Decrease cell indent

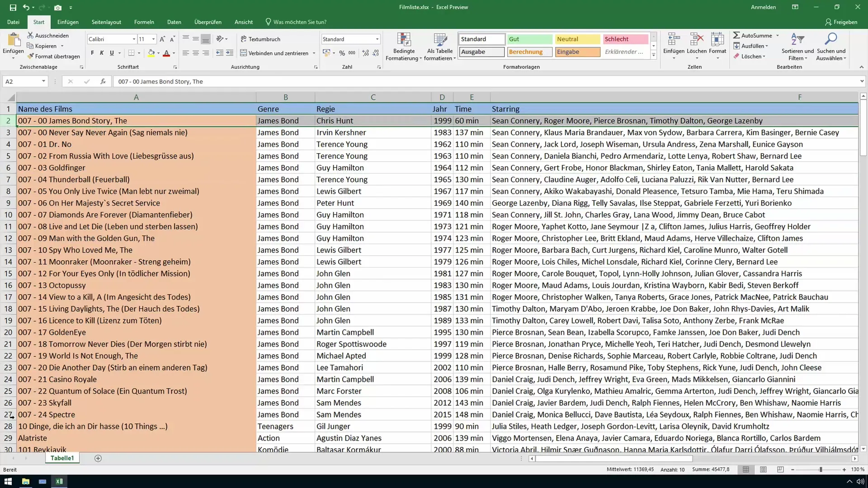pos(220,53)
